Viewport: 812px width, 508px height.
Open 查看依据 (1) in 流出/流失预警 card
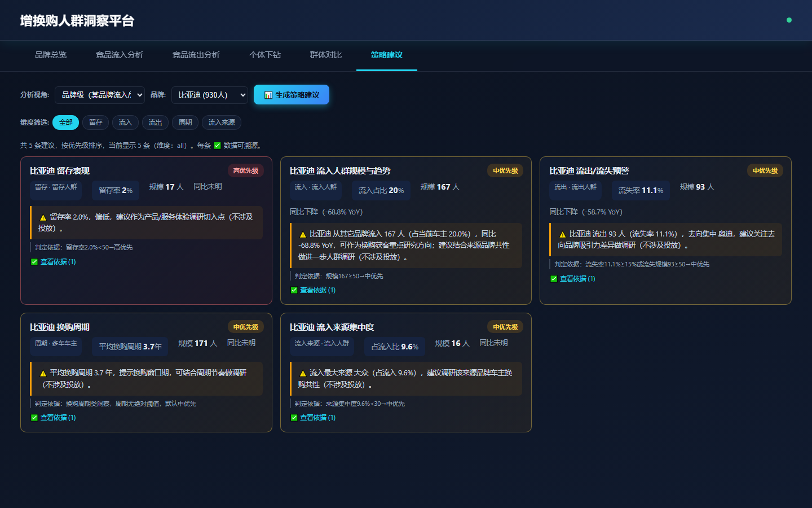point(573,279)
